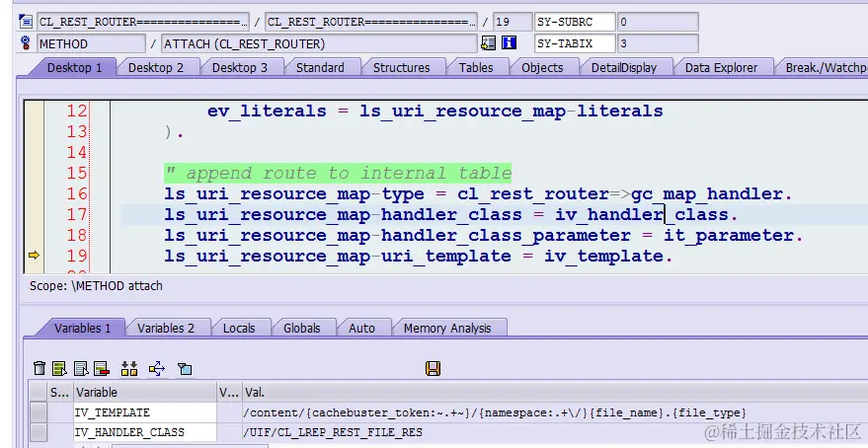Click the SY-SUBRC value field showing 0
868x448 pixels.
pyautogui.click(x=658, y=22)
